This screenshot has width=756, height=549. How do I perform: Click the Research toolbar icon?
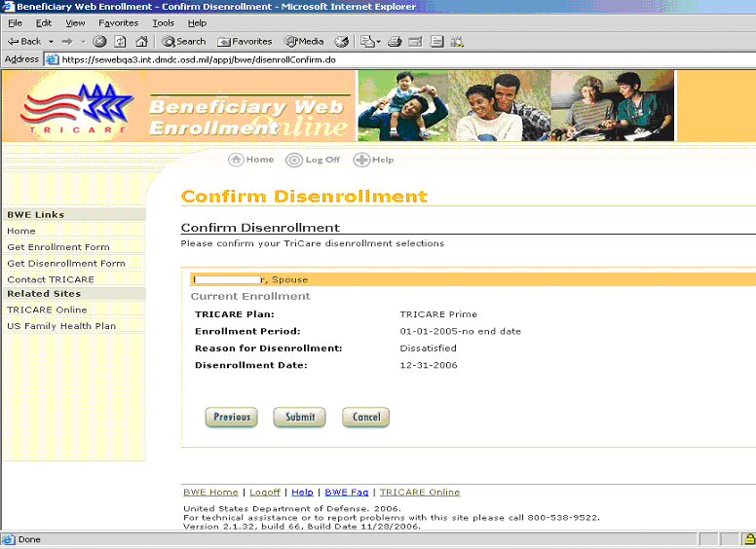pos(457,42)
